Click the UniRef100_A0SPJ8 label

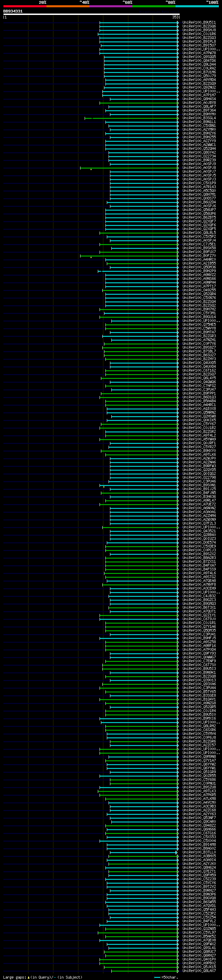(199, 168)
